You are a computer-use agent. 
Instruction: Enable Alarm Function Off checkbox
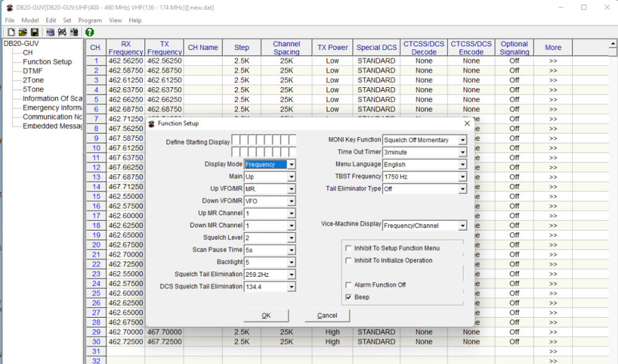pos(349,285)
